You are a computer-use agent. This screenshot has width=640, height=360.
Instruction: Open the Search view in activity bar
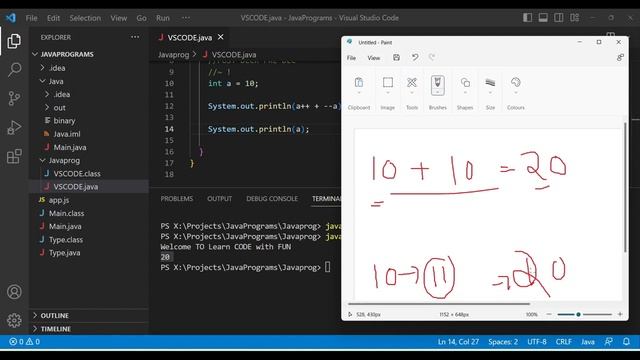pos(14,69)
